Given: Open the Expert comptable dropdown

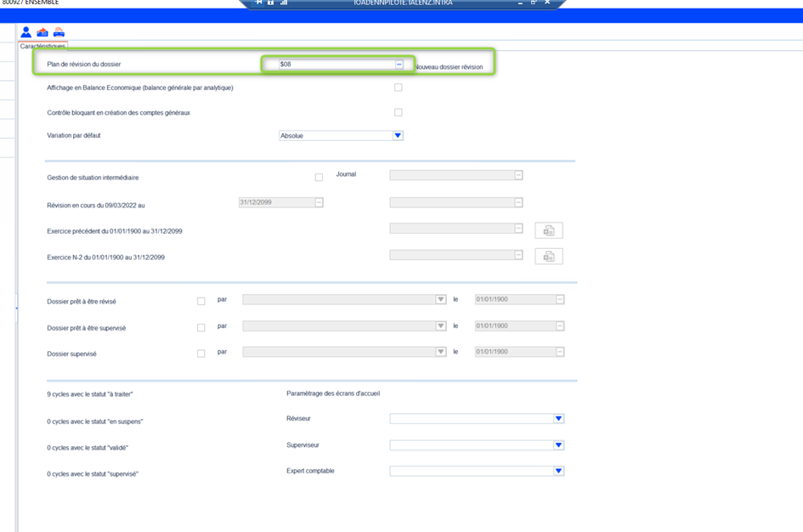Looking at the screenshot, I should (x=558, y=472).
